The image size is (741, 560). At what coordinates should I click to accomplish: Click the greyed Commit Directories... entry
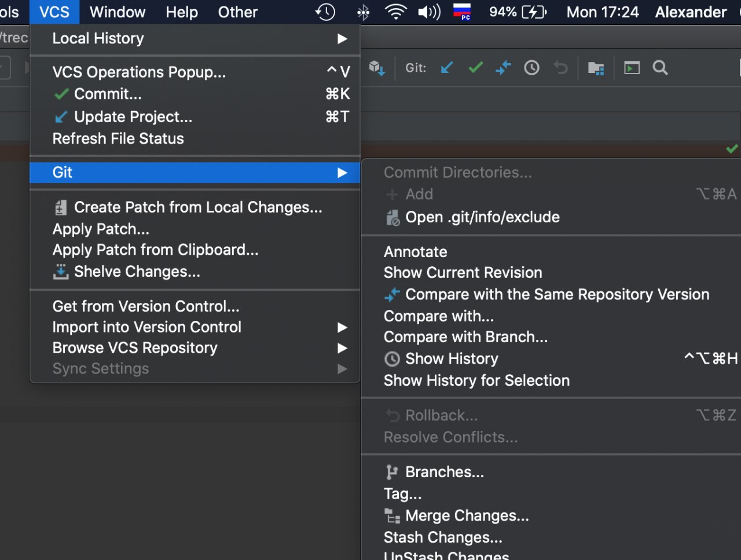(x=551, y=173)
